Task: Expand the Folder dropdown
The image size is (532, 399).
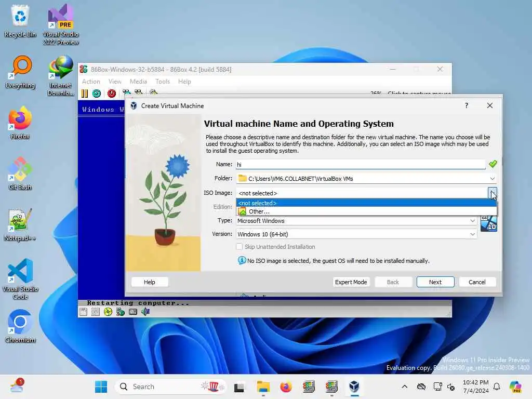Action: pos(493,179)
